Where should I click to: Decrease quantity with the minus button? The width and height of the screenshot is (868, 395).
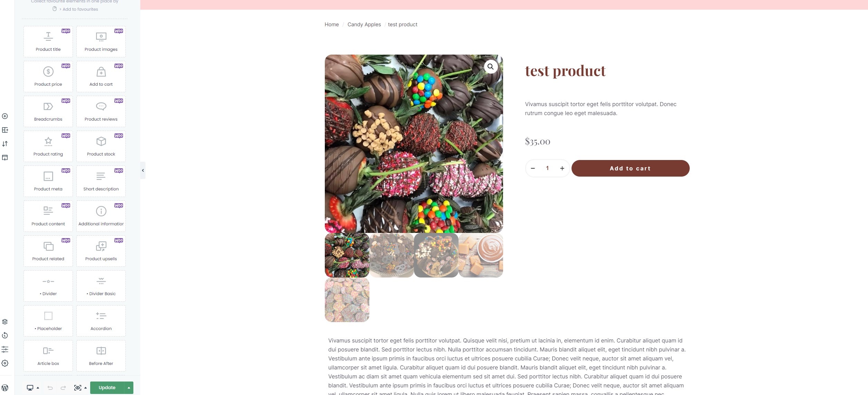pos(533,168)
